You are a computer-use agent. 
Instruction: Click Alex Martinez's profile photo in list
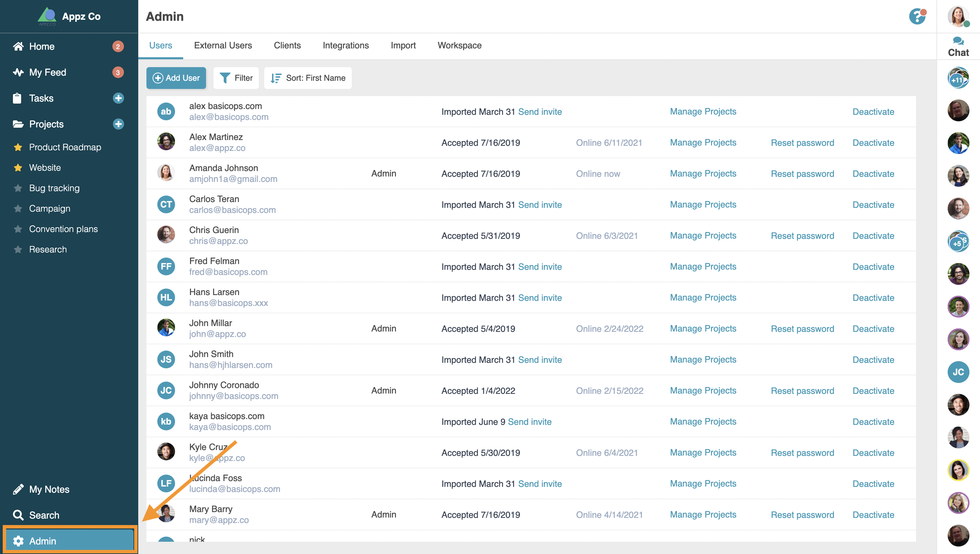pos(166,142)
